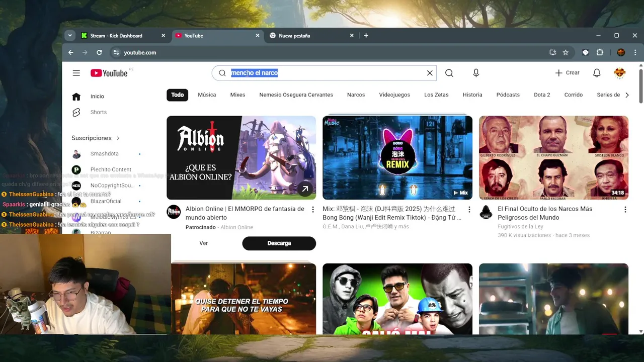
Task: Click the install app icon in address bar
Action: pyautogui.click(x=553, y=52)
